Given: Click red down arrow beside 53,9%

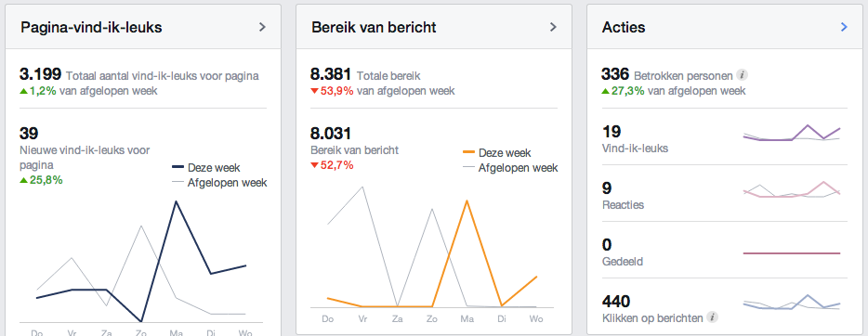Looking at the screenshot, I should point(314,91).
